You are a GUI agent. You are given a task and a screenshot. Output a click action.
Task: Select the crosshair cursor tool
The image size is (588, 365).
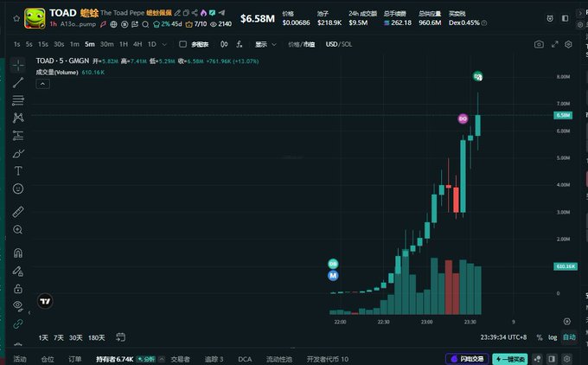18,65
